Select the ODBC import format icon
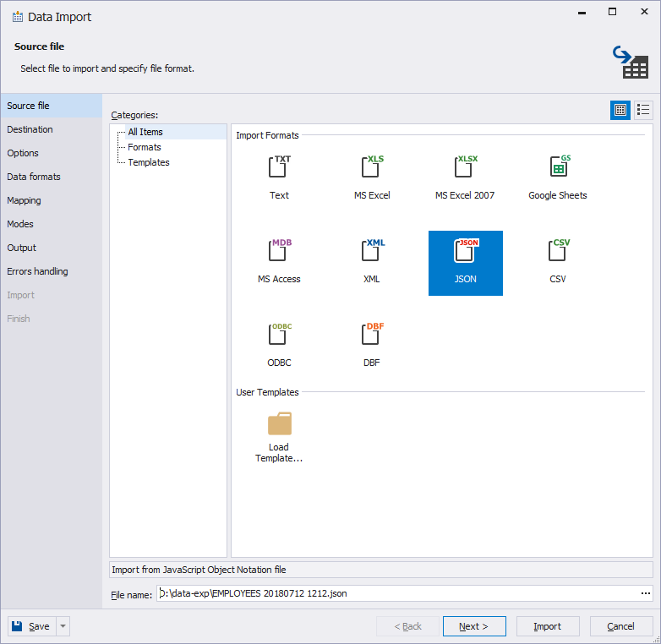The image size is (661, 644). [279, 334]
